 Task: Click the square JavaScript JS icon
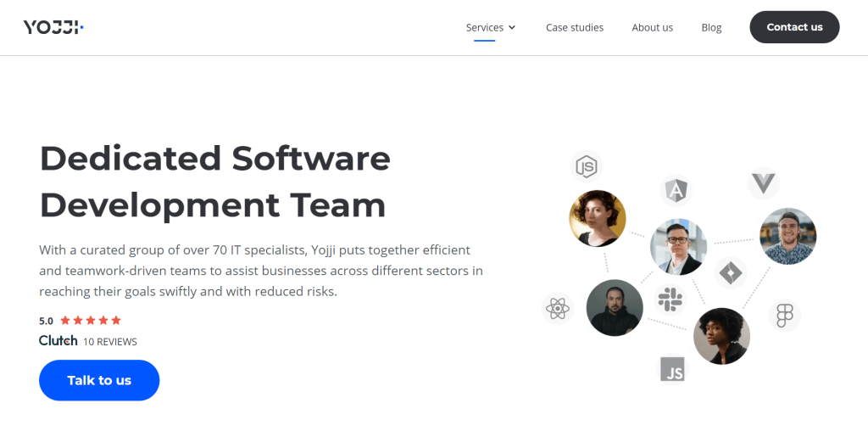point(672,369)
